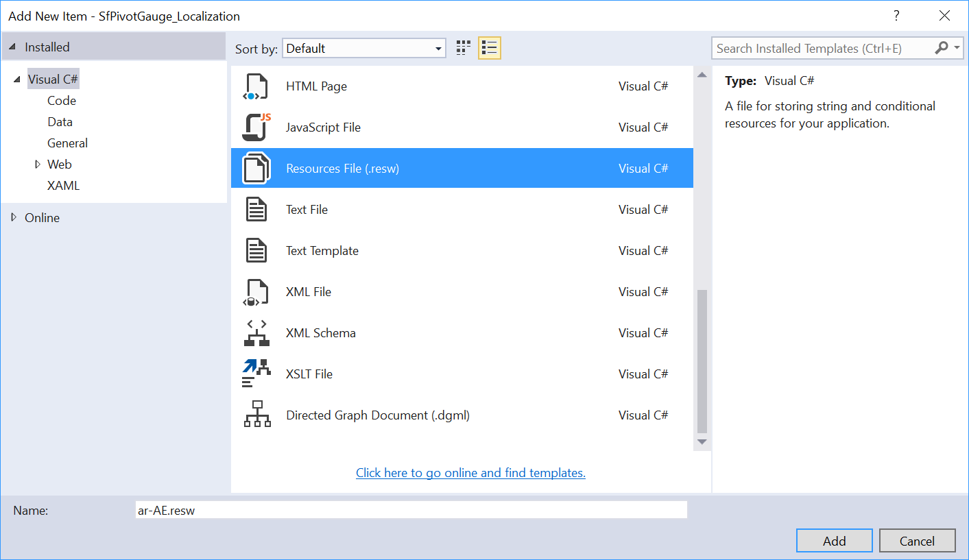The image size is (969, 560).
Task: Click the 'Resources File (.resw)' name text
Action: pyautogui.click(x=342, y=169)
